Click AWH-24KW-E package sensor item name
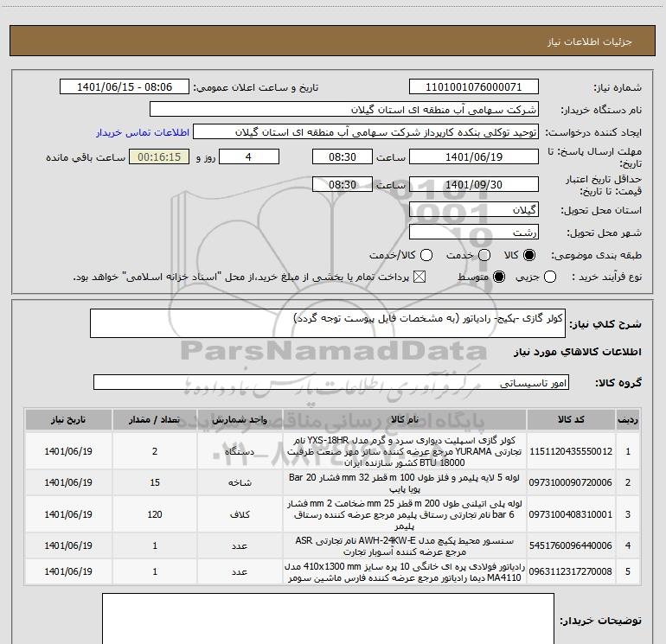 coord(405,546)
